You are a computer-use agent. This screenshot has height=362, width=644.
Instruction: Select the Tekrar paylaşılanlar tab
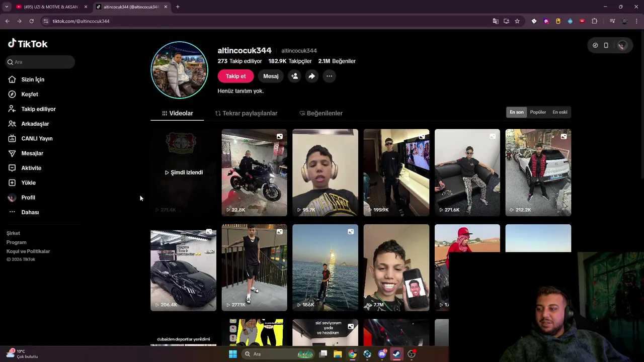pyautogui.click(x=246, y=113)
